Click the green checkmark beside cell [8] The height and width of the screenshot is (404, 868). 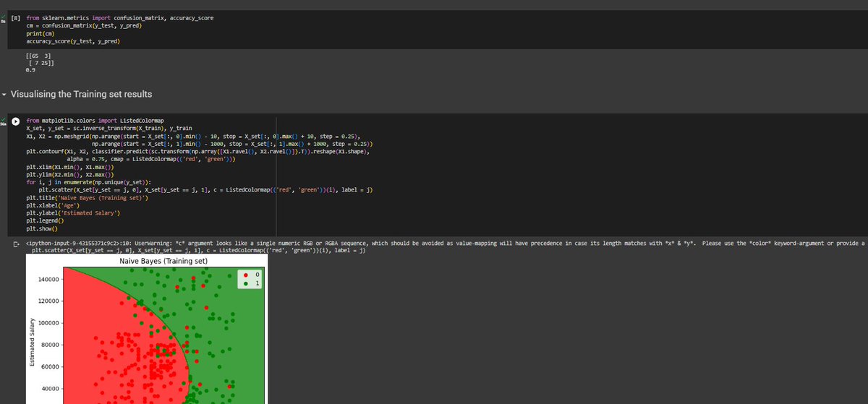(x=3, y=17)
